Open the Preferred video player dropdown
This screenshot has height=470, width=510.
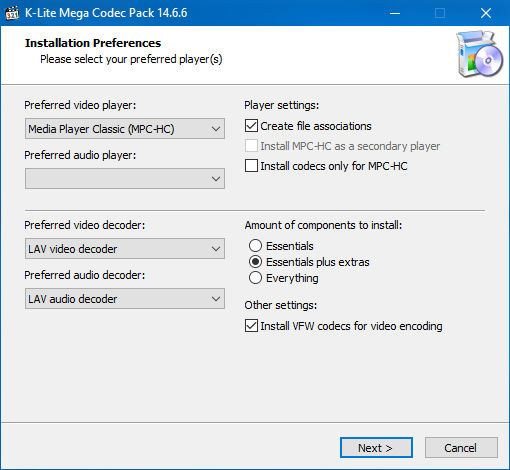125,129
